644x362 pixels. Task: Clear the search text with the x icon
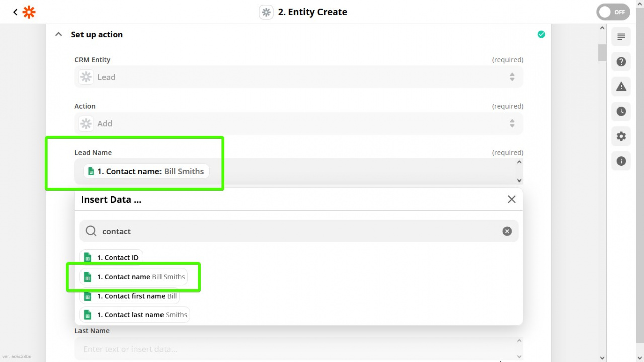pyautogui.click(x=507, y=231)
